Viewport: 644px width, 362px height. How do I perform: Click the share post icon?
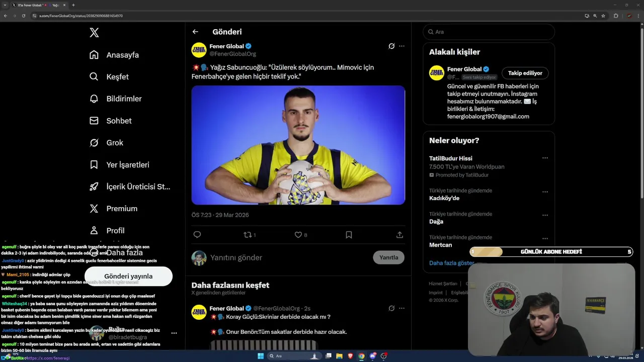coord(399,235)
